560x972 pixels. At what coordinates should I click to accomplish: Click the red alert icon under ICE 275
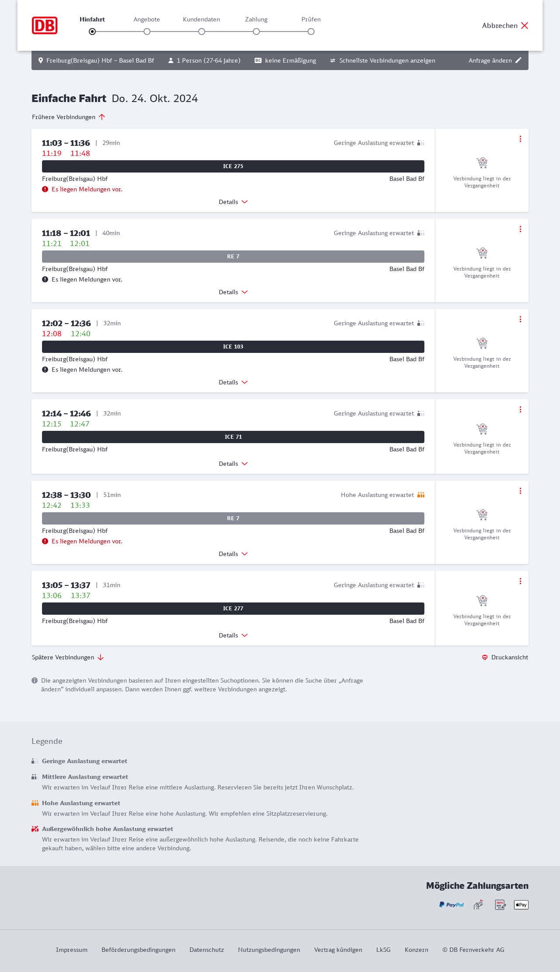click(x=45, y=189)
